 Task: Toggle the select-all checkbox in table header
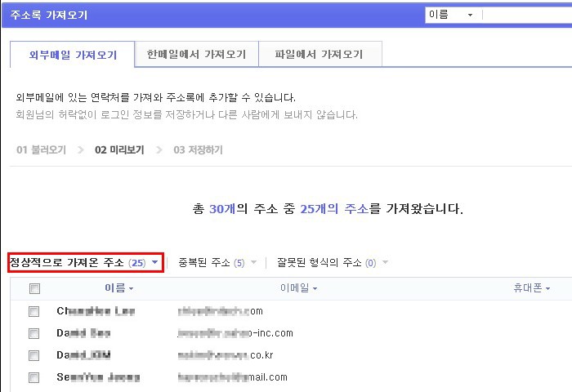34,289
